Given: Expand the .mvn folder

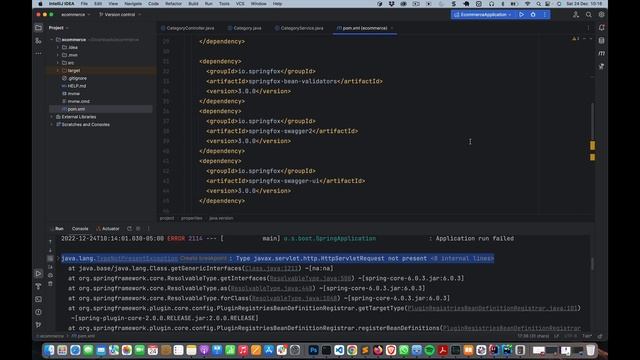Looking at the screenshot, I should click(x=58, y=55).
